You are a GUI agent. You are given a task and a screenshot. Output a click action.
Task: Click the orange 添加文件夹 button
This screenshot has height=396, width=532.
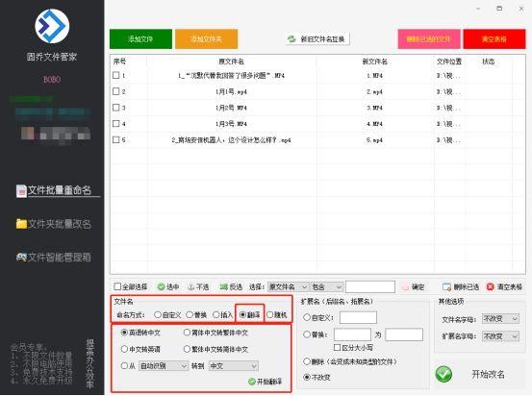206,39
